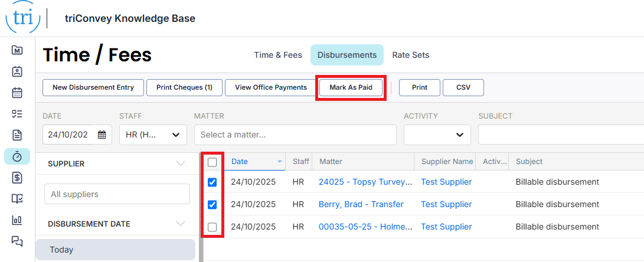Open the Calendar icon in sidebar
This screenshot has height=262, width=644.
pyautogui.click(x=17, y=92)
